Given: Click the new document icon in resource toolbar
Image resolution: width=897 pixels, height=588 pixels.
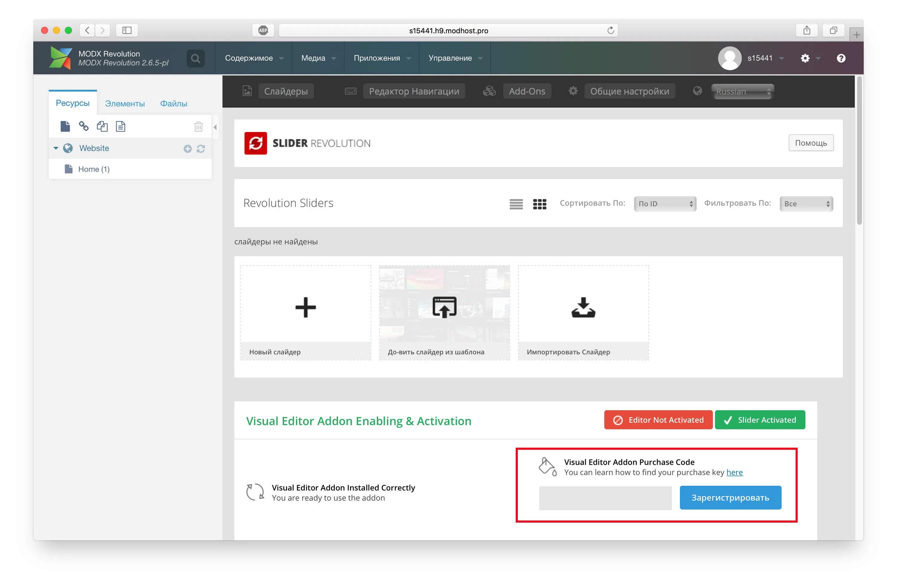Looking at the screenshot, I should coord(65,126).
